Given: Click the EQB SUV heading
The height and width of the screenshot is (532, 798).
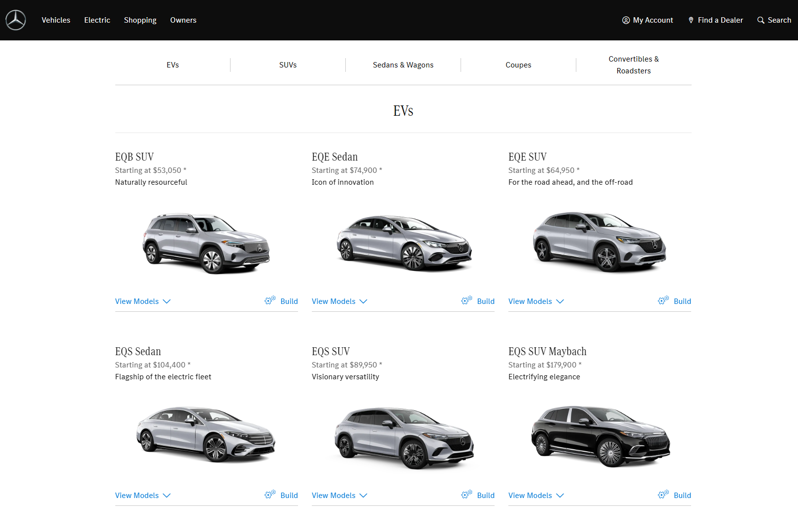Looking at the screenshot, I should (x=134, y=157).
